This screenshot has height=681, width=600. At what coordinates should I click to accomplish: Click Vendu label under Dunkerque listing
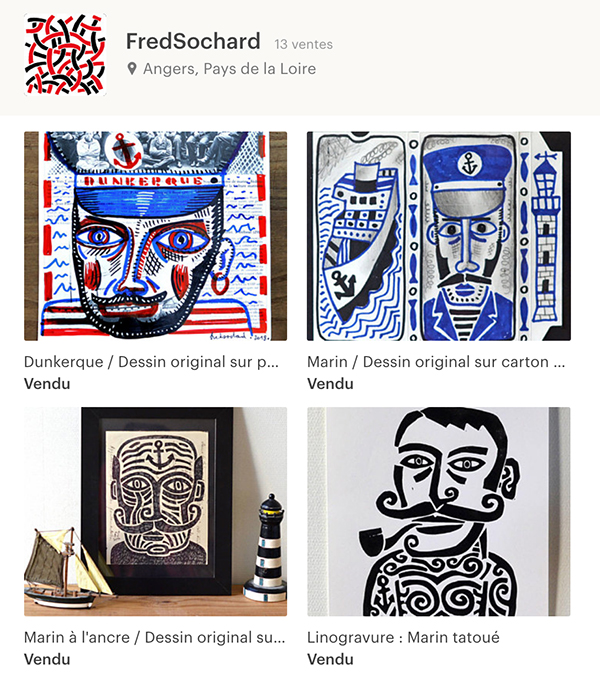click(47, 384)
